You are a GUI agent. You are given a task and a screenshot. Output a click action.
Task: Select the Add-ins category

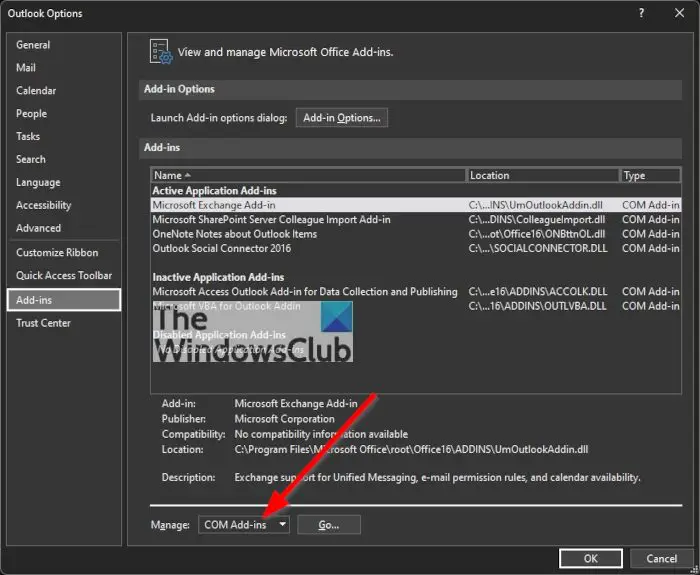click(64, 300)
